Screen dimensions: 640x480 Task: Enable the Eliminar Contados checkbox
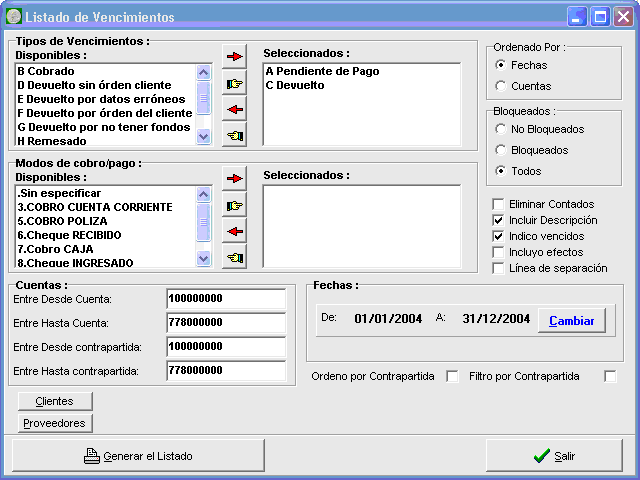498,204
